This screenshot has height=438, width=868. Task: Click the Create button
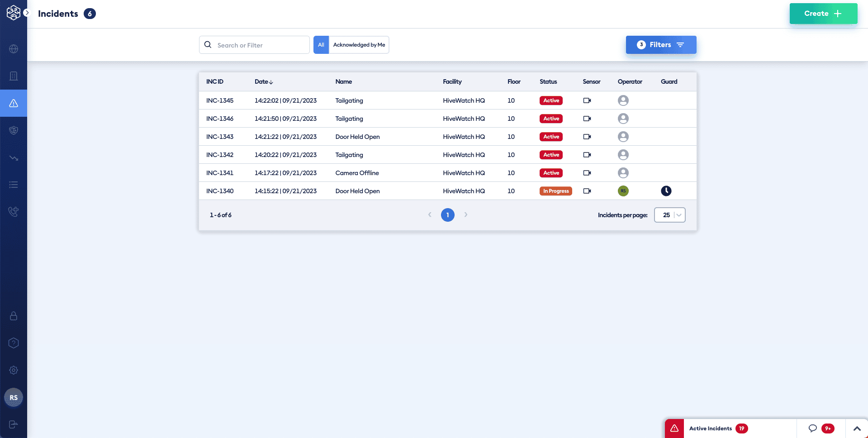tap(823, 14)
